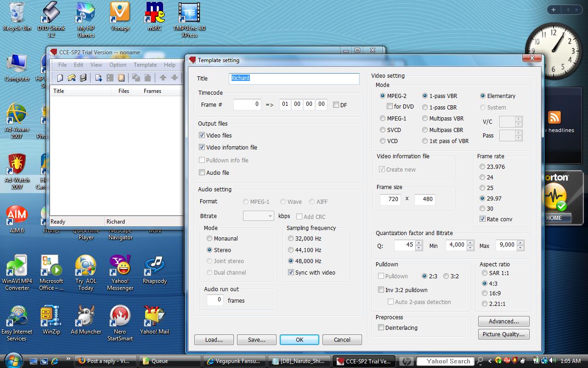Viewport: 588px width, 368px height.
Task: Click the frame width field showing 720
Action: tap(390, 199)
